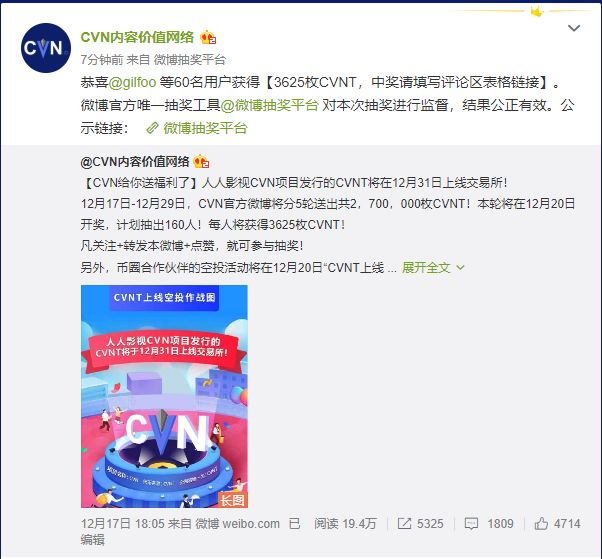Like the post with the thumbs-up icon

[x=541, y=523]
